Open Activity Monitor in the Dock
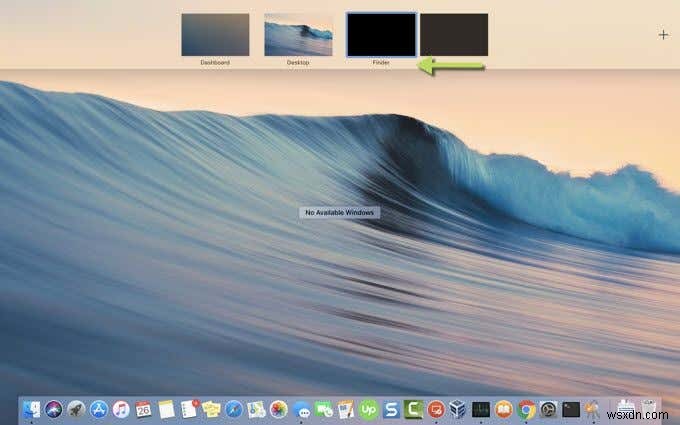The height and width of the screenshot is (425, 680). 481,409
